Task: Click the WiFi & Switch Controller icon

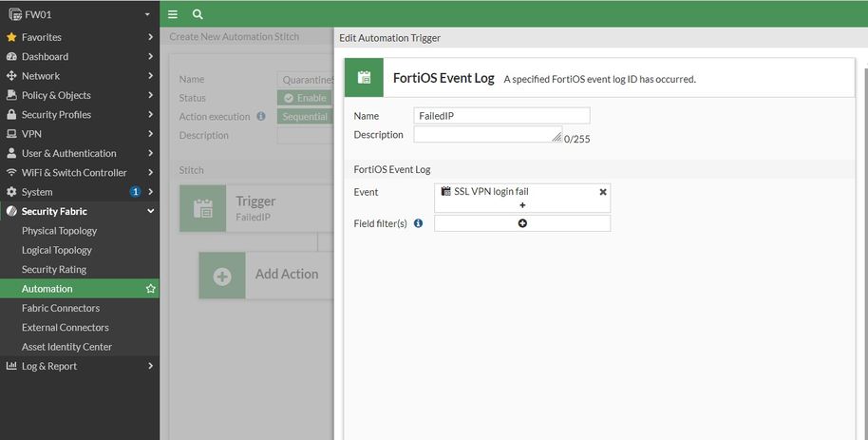Action: coord(11,173)
